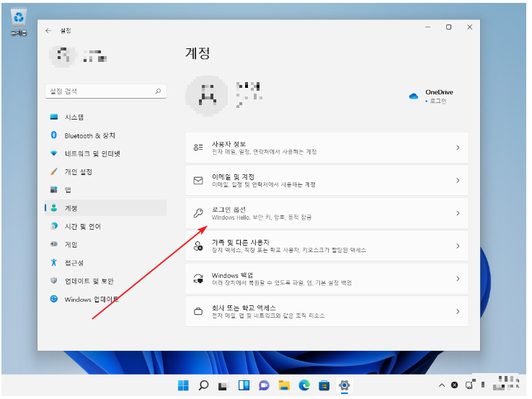Click the backup sync icon for Windows 백업

(198, 279)
